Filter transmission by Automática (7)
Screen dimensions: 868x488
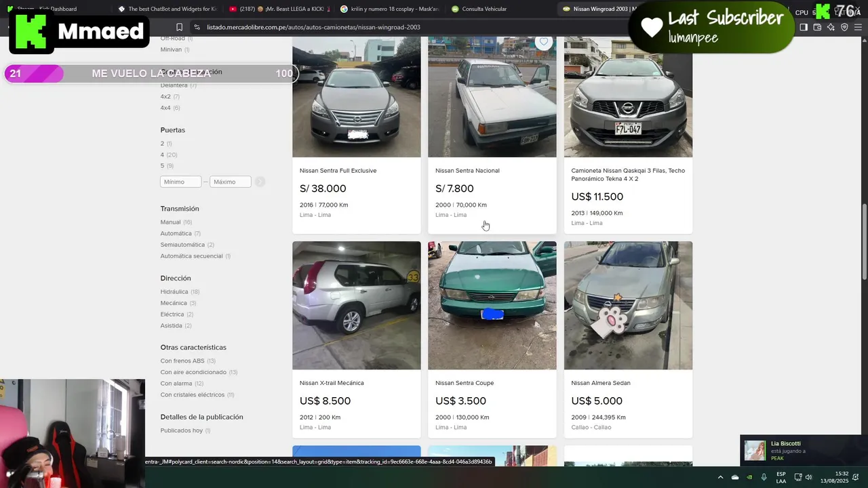180,233
